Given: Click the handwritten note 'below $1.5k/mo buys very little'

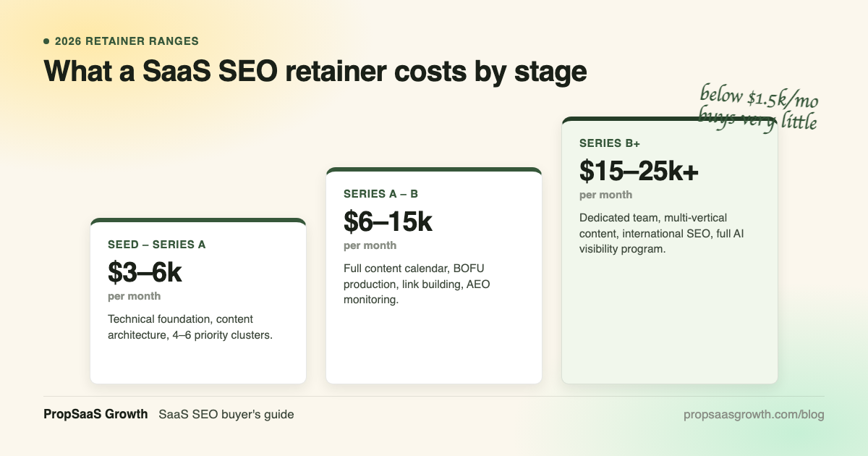Looking at the screenshot, I should [x=758, y=109].
